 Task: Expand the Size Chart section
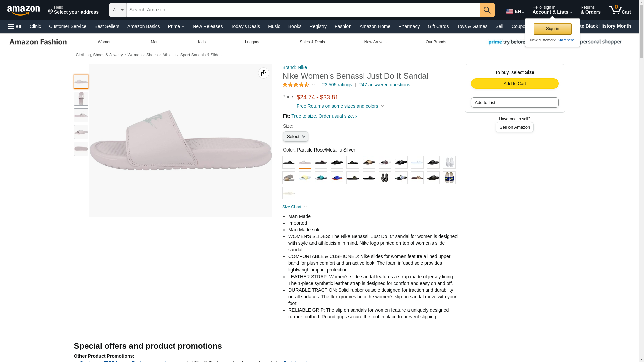[294, 207]
